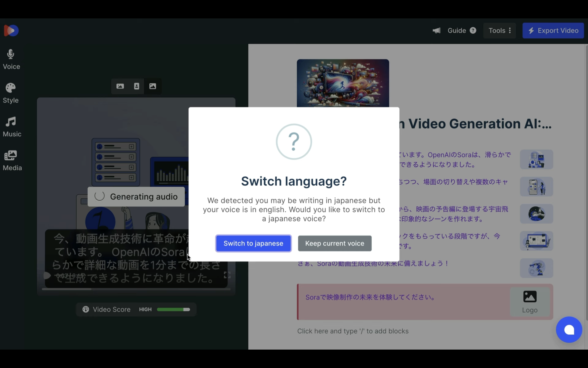
Task: Choose Keep current voice
Action: pos(335,243)
